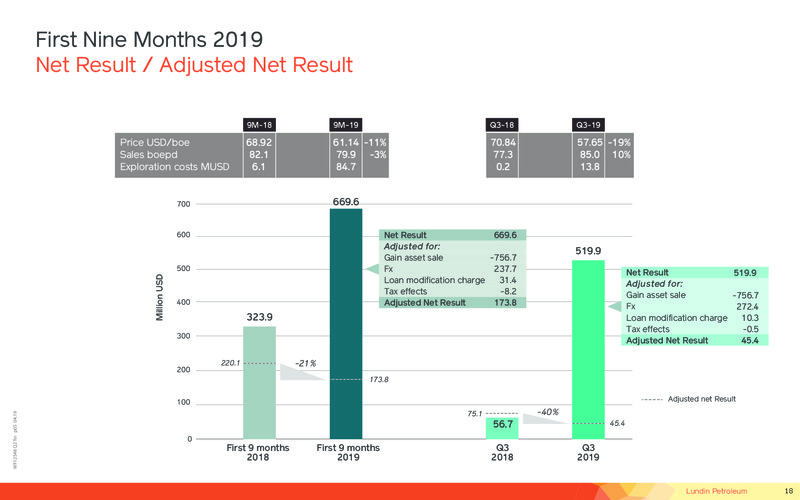Click the -11% price change value
Screen dimensions: 800x500
[376, 142]
